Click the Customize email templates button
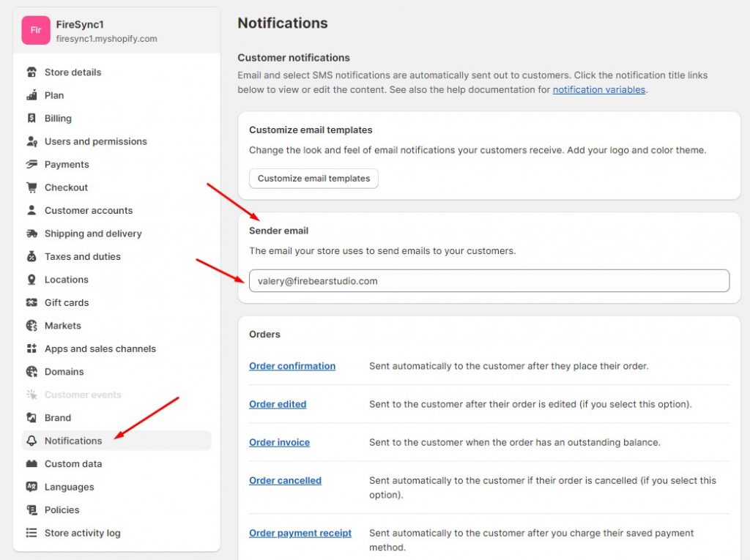This screenshot has height=560, width=750. pos(313,179)
